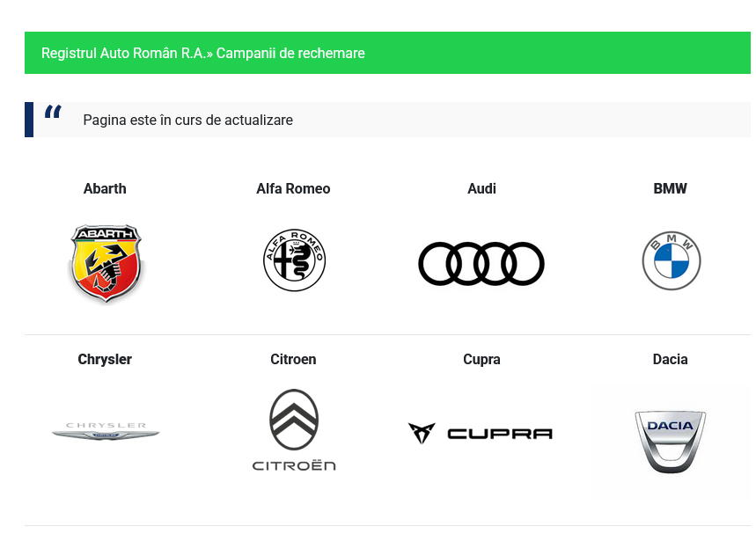This screenshot has height=534, width=756.
Task: Open the Alfa Romeo round emblem
Action: [294, 260]
